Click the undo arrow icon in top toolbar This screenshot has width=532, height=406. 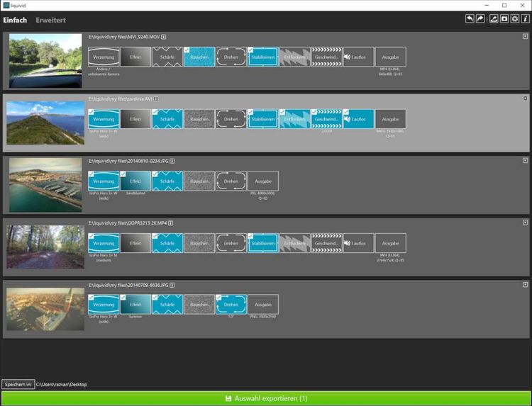(470, 19)
